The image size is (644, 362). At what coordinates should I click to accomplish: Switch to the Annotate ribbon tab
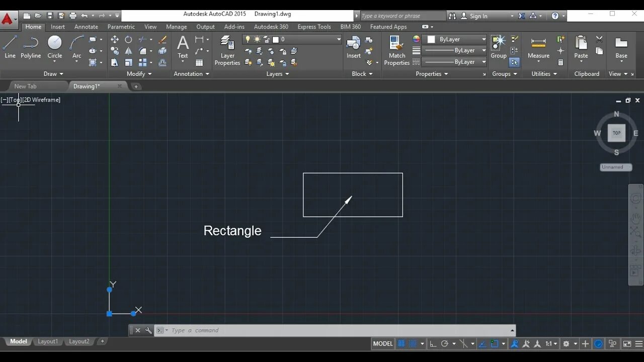coord(86,27)
